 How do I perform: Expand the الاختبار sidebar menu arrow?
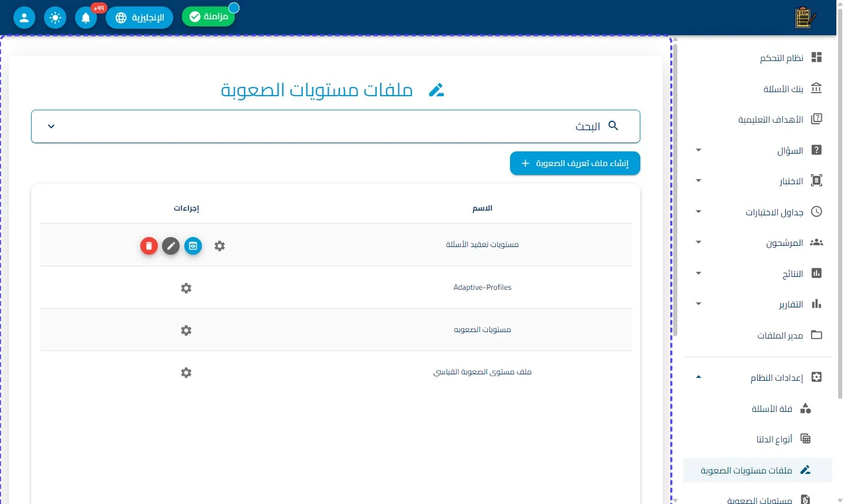(698, 181)
